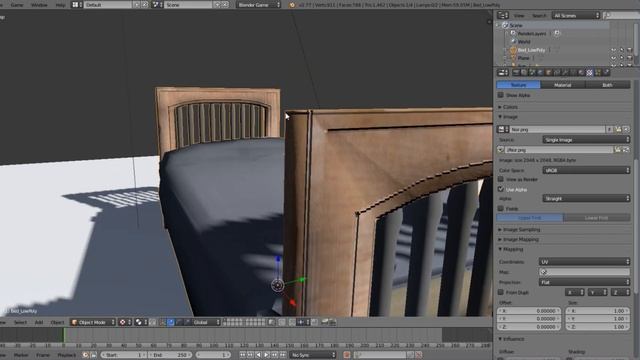Open the Alpha dropdown showing Straight
640x360 pixels.
586,198
